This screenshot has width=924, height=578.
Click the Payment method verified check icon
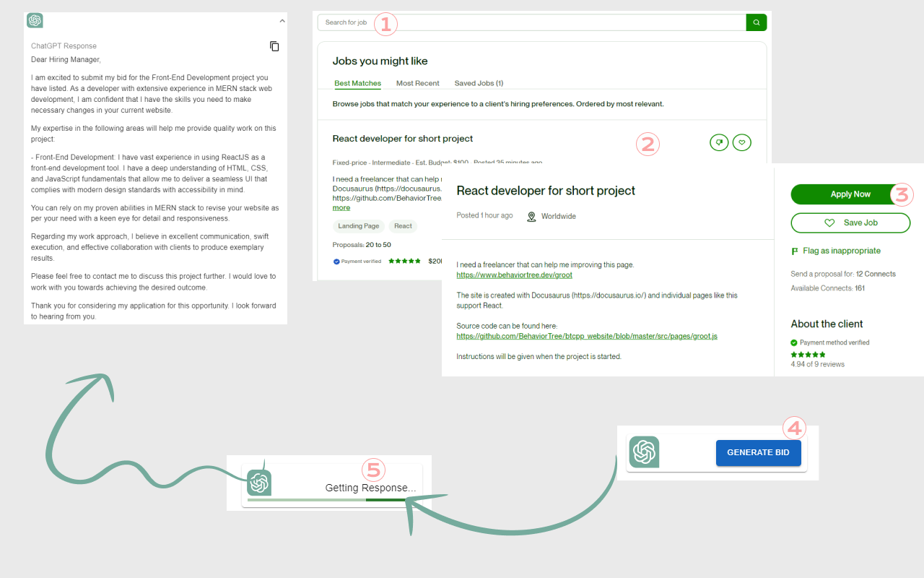point(794,342)
